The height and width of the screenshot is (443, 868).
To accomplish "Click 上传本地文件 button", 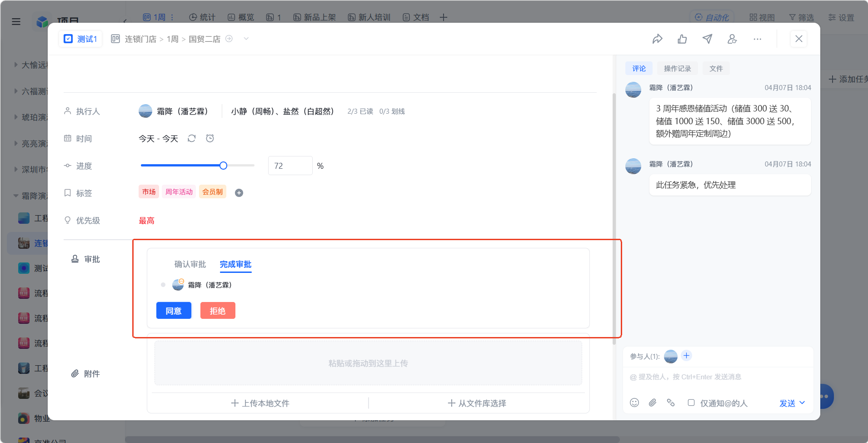I will click(x=260, y=403).
